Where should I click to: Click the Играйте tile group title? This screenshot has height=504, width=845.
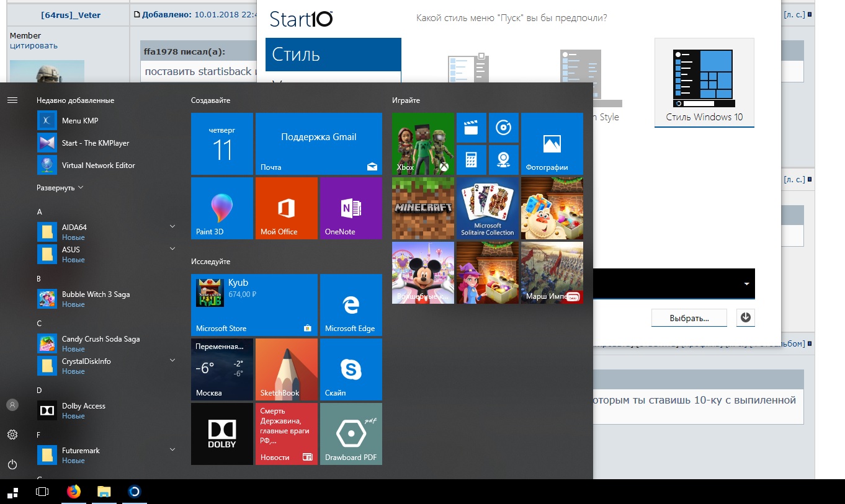tap(406, 100)
